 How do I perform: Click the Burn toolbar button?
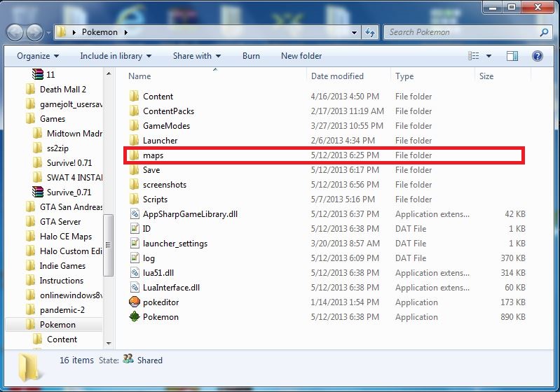click(251, 56)
